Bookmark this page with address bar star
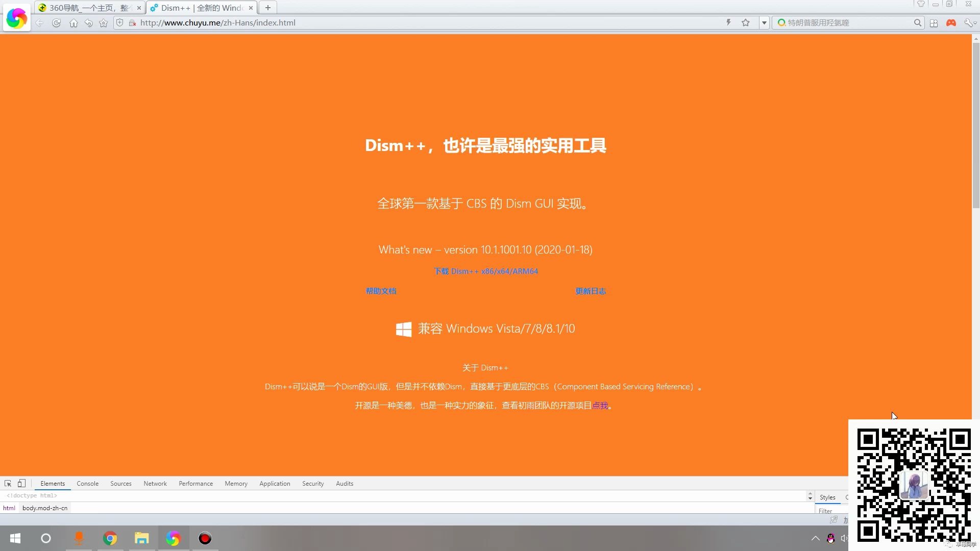Image resolution: width=980 pixels, height=551 pixels. click(x=746, y=22)
